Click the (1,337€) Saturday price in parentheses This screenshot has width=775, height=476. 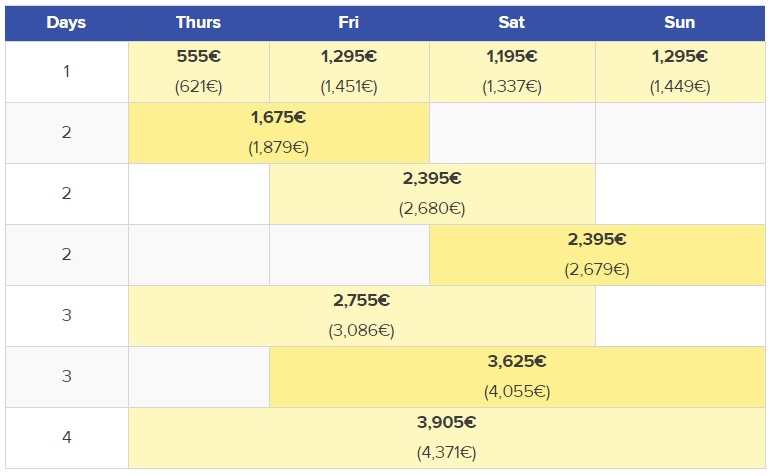pos(511,87)
